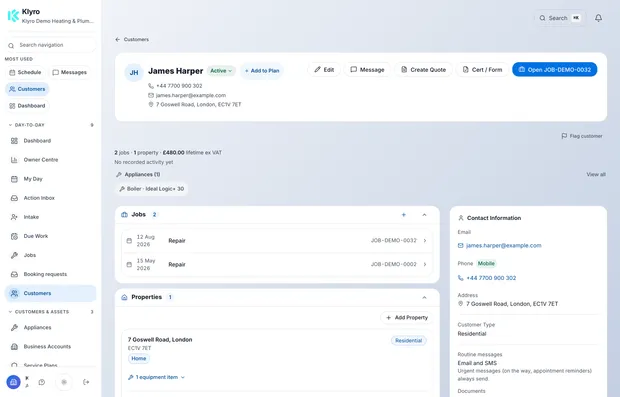Click the email icon in Contact Information

[x=461, y=246]
